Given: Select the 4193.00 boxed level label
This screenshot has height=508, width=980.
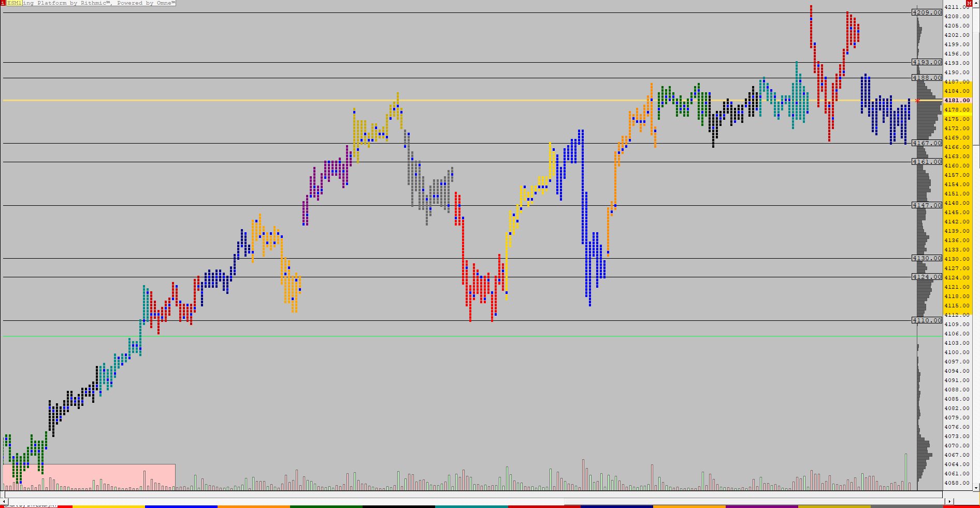Looking at the screenshot, I should point(927,62).
